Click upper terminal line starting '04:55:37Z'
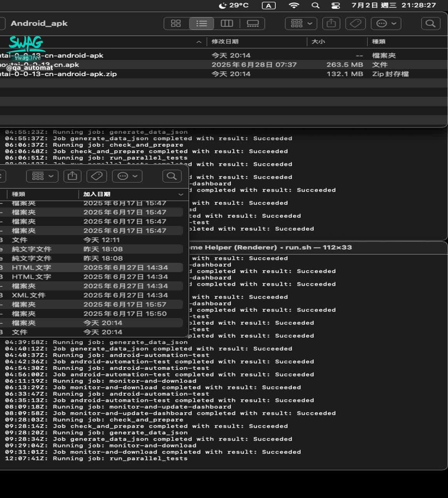 point(149,139)
